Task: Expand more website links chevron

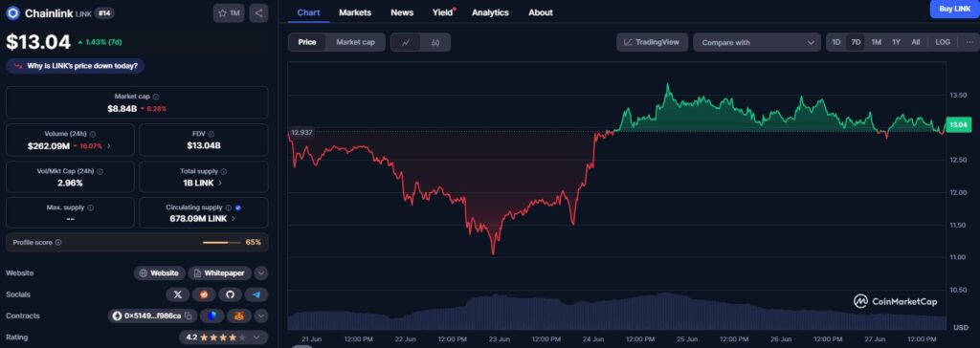Action: (261, 273)
